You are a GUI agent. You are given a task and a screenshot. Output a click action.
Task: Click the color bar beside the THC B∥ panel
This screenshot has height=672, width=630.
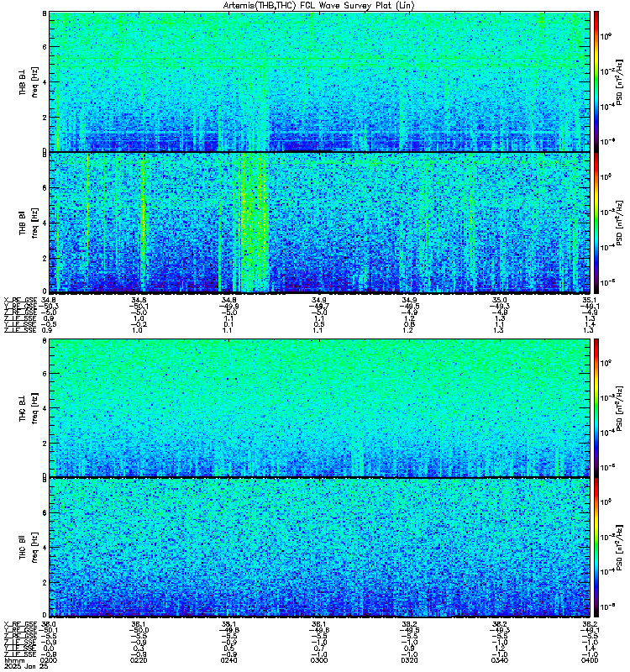pyautogui.click(x=596, y=548)
